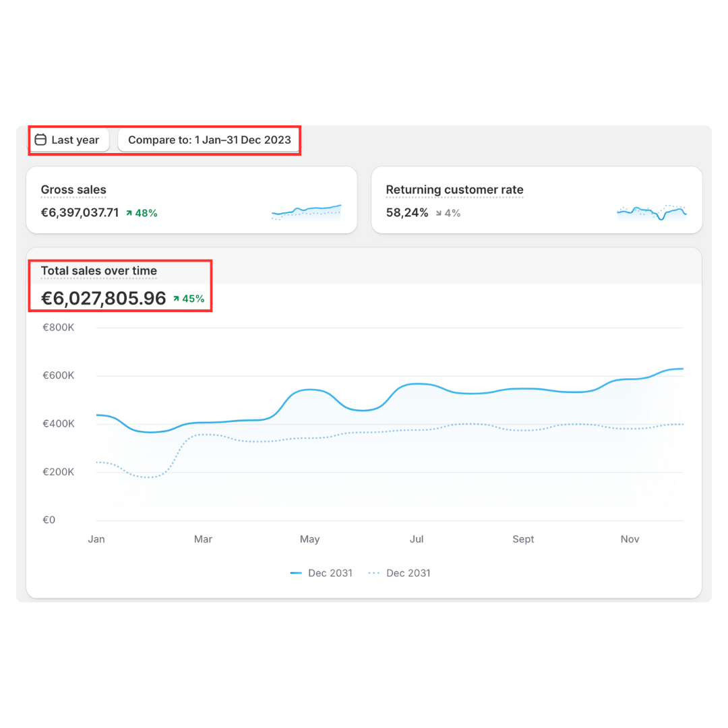Open the Compare to date range dropdown
This screenshot has height=728, width=728.
pyautogui.click(x=209, y=140)
